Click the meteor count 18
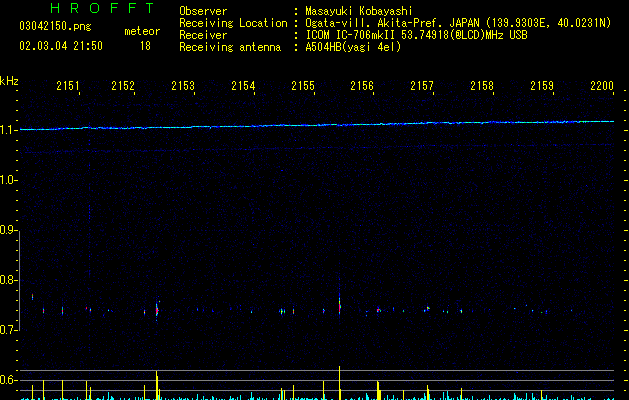The height and width of the screenshot is (400, 629). [145, 46]
